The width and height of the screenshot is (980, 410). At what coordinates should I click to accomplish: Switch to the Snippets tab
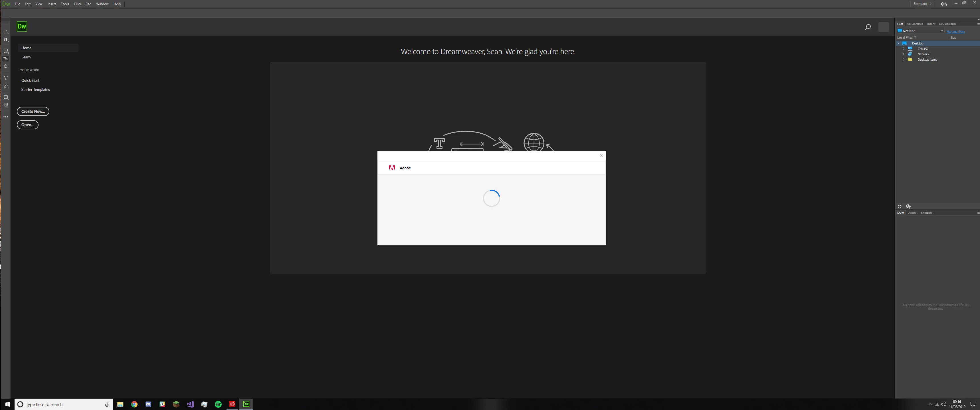tap(926, 213)
